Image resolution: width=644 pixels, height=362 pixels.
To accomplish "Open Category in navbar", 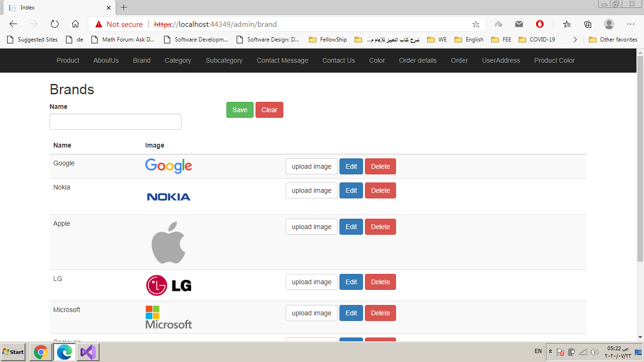I will [178, 60].
